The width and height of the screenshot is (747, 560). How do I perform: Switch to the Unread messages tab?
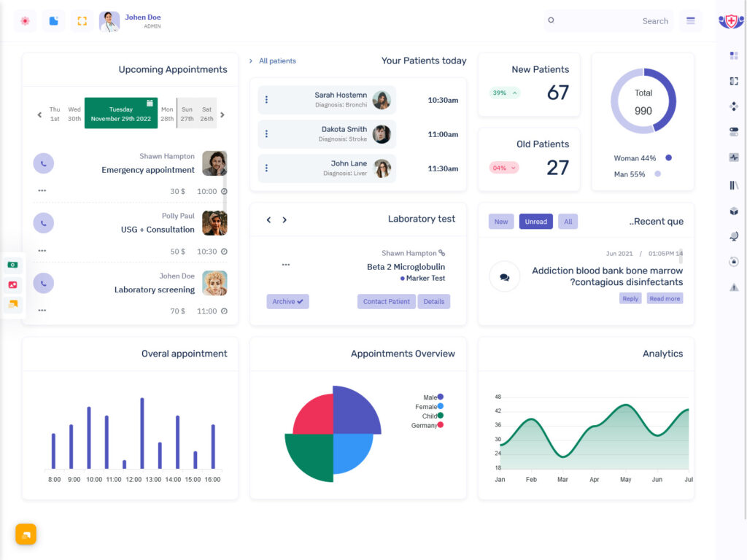[x=536, y=221]
